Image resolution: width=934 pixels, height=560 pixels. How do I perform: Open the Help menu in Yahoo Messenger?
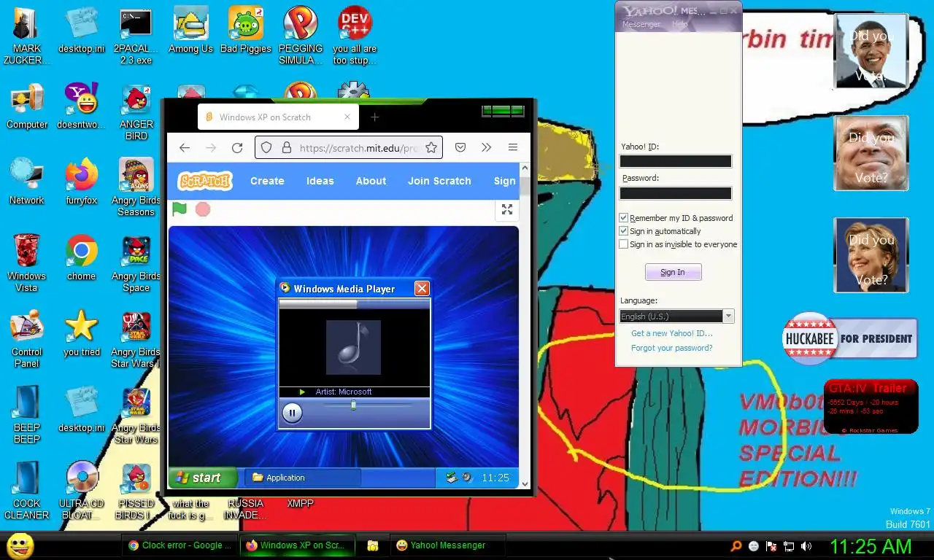pos(680,24)
